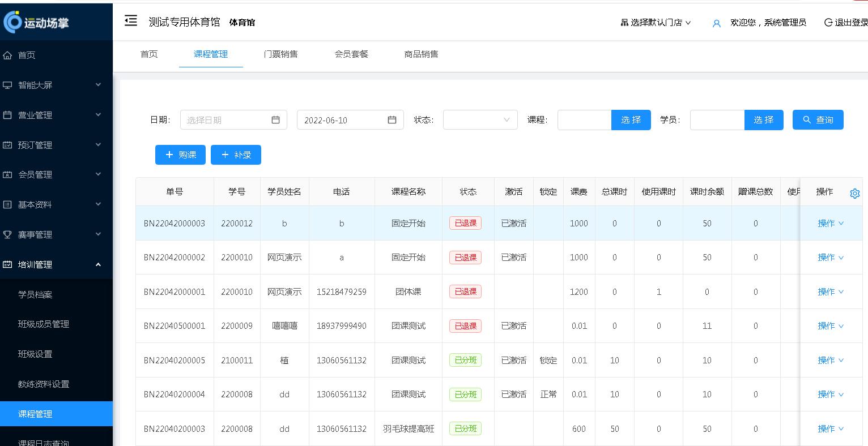Click the 营业管理 calendar icon
This screenshot has height=446, width=868.
click(8, 115)
